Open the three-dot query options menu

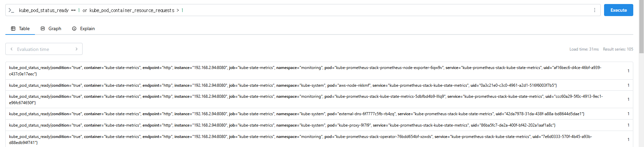594,10
